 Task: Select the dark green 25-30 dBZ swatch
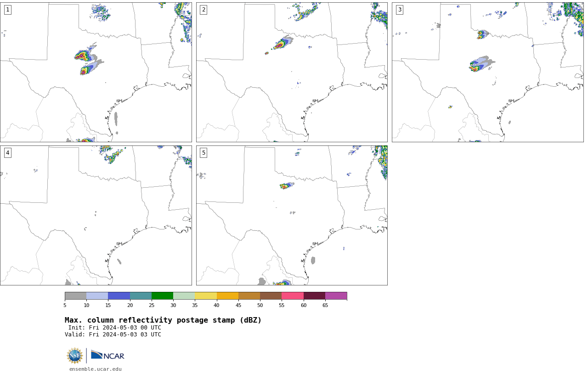click(x=162, y=296)
